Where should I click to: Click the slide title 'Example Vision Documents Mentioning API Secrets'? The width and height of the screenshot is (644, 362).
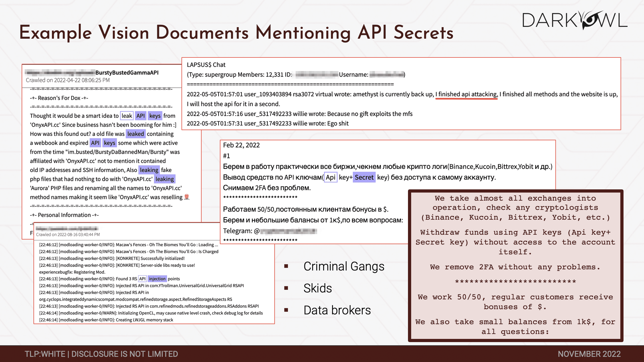coord(236,33)
